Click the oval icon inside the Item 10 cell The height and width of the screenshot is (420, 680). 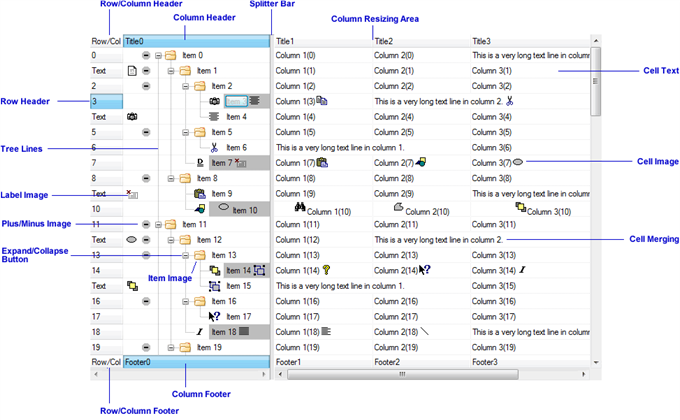[x=223, y=207]
